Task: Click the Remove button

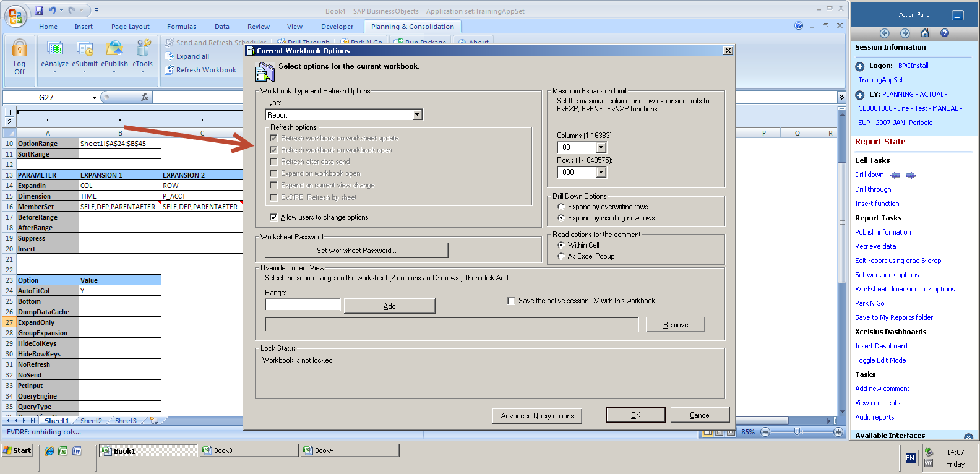Action: (676, 325)
